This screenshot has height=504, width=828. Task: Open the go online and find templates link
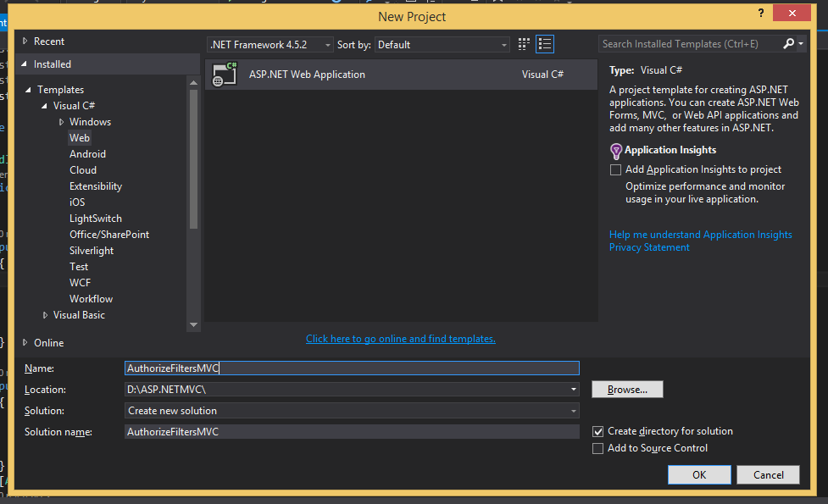(401, 339)
